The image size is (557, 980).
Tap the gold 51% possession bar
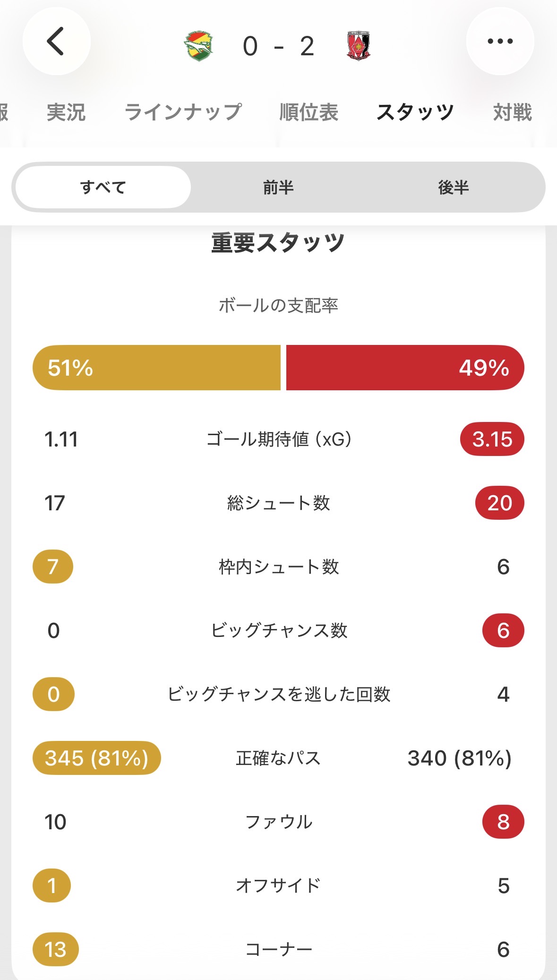click(x=156, y=368)
